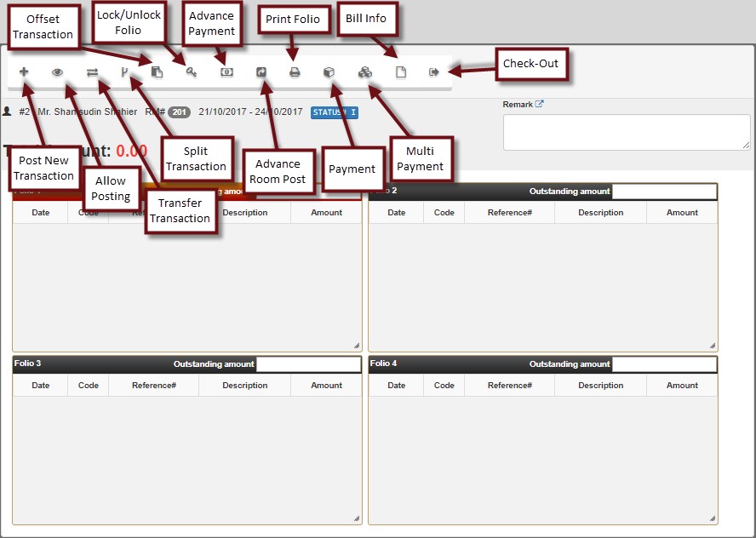This screenshot has width=756, height=538.
Task: Click the Advance Room Post icon
Action: pos(261,72)
